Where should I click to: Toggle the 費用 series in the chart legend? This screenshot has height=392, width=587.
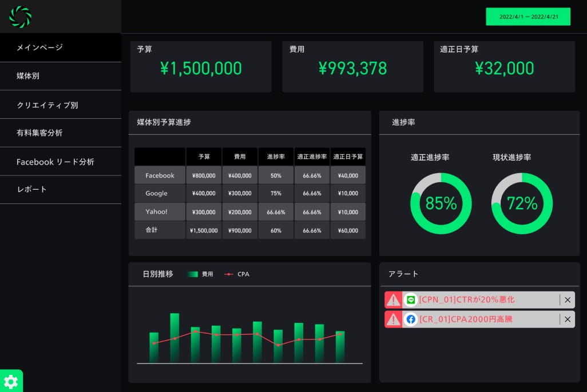point(200,274)
